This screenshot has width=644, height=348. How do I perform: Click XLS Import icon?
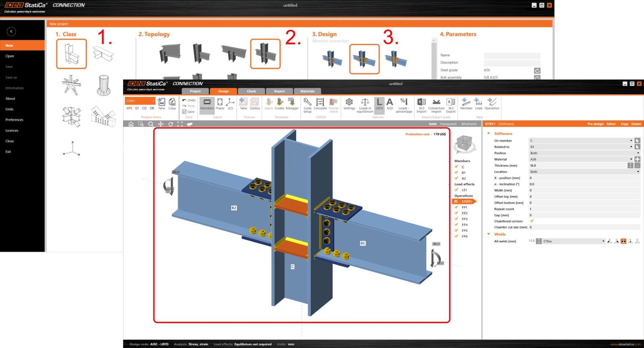click(x=421, y=105)
